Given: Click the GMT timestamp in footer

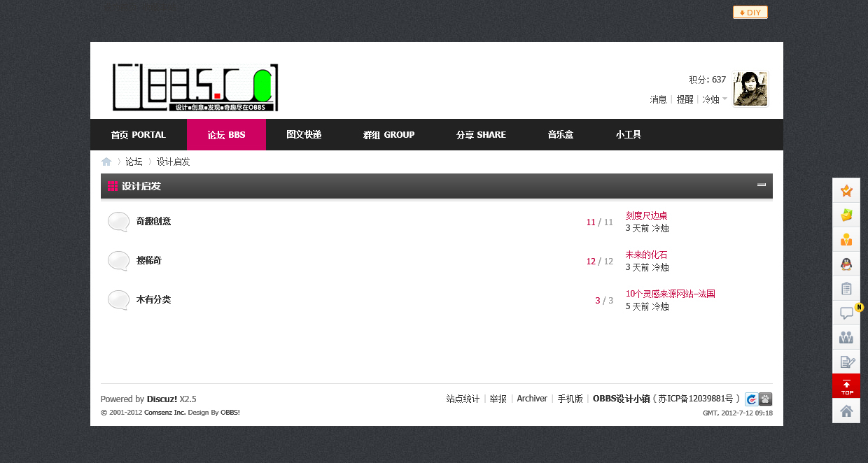Looking at the screenshot, I should tap(738, 413).
